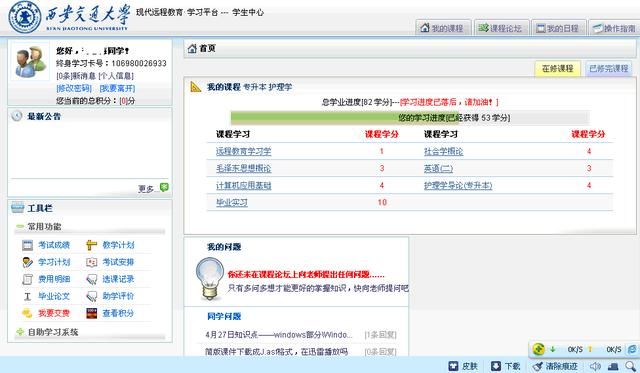The width and height of the screenshot is (640, 373).
Task: Click the toolbox icon beside 工具栏
Action: (18, 207)
